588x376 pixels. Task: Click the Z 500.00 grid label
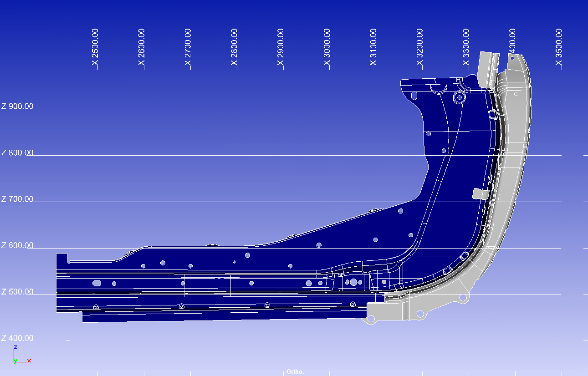pos(17,292)
